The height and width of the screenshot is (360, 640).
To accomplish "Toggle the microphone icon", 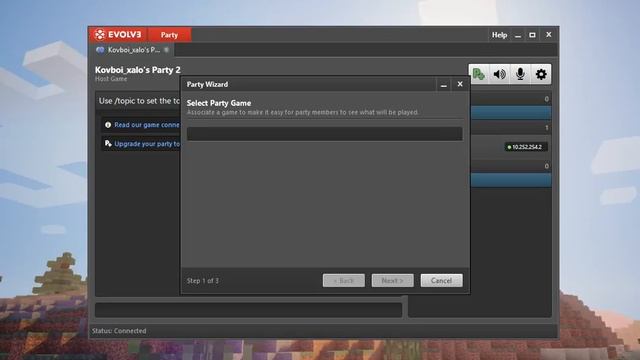I will [520, 74].
